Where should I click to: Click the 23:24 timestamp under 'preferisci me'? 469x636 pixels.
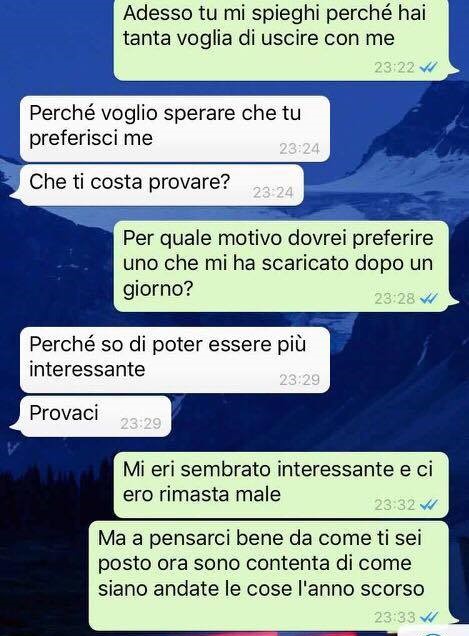pyautogui.click(x=299, y=149)
